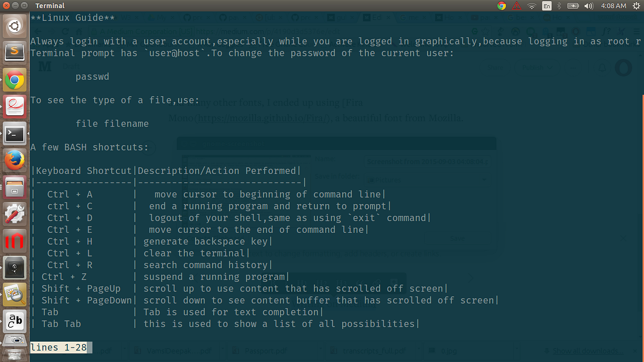
Task: Open the En keyboard layout indicator
Action: click(x=547, y=6)
